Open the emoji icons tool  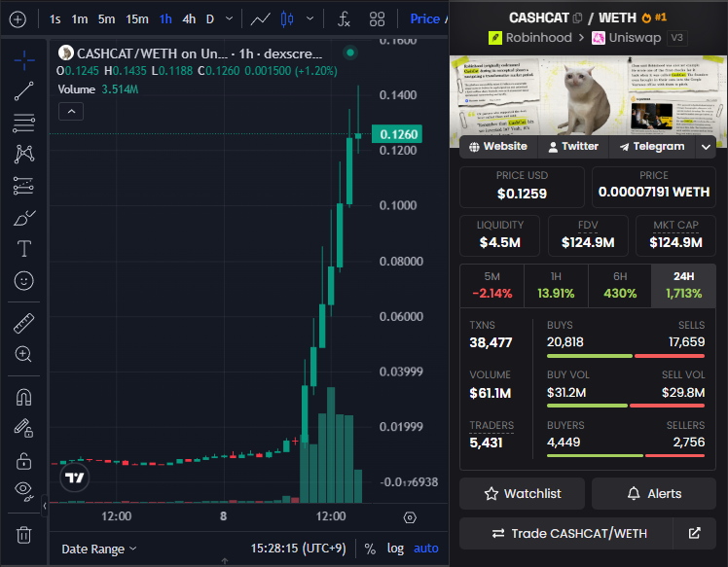(24, 281)
